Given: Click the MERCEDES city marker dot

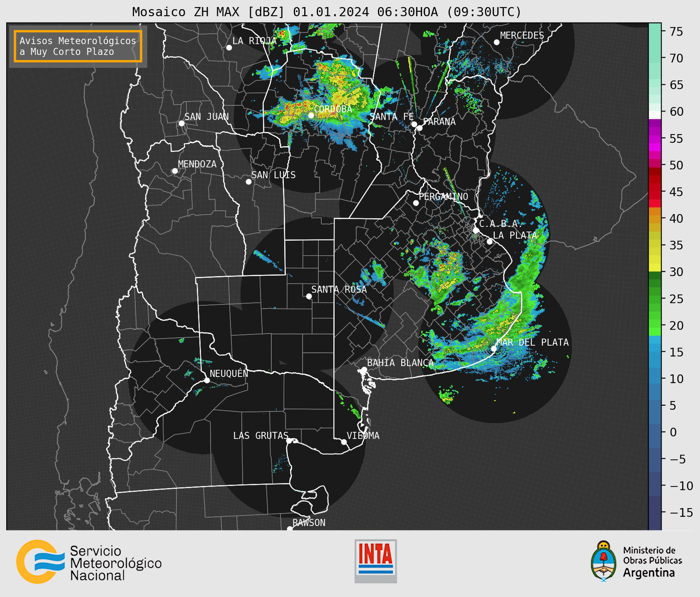Looking at the screenshot, I should click(497, 42).
